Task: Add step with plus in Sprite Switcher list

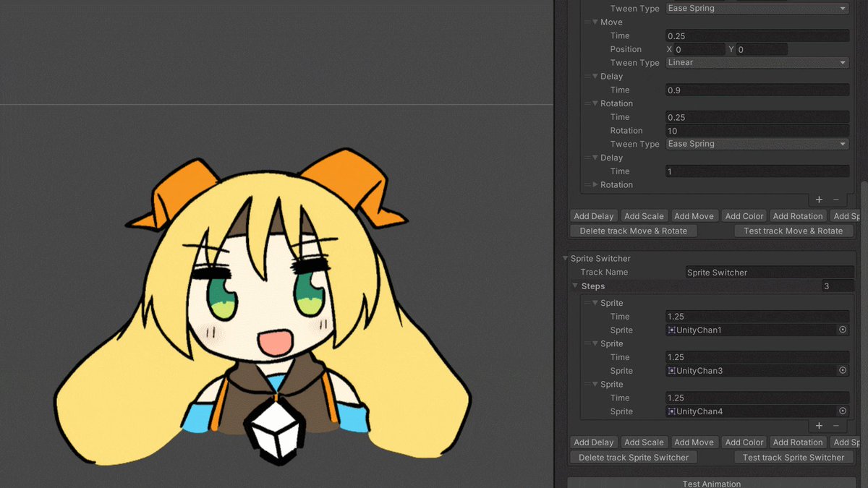Action: pos(819,426)
